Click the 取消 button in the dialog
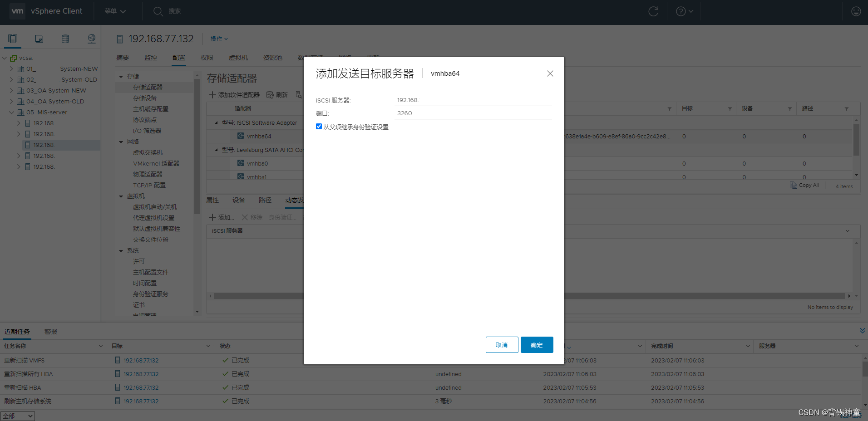Image resolution: width=868 pixels, height=421 pixels. point(502,345)
